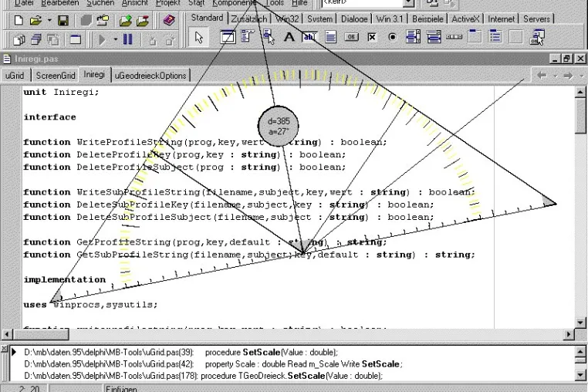Viewport: 588px width, 392px height.
Task: Pick the Panel component icon
Action: tap(515, 37)
